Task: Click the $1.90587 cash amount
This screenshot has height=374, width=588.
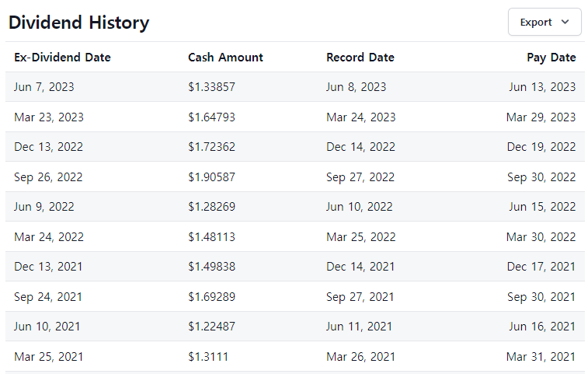Action: (x=211, y=177)
